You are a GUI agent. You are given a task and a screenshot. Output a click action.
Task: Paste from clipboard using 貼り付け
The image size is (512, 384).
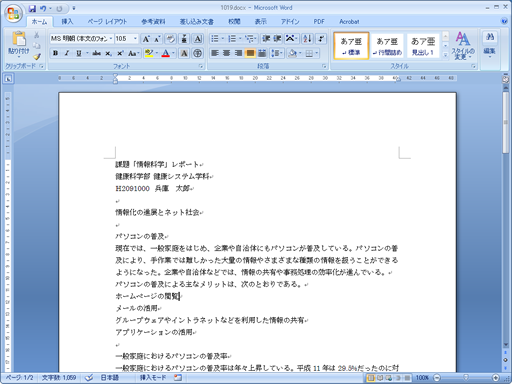click(x=19, y=44)
